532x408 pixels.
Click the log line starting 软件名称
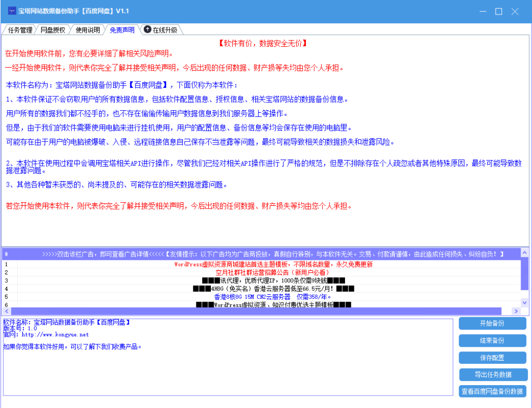tap(67, 322)
